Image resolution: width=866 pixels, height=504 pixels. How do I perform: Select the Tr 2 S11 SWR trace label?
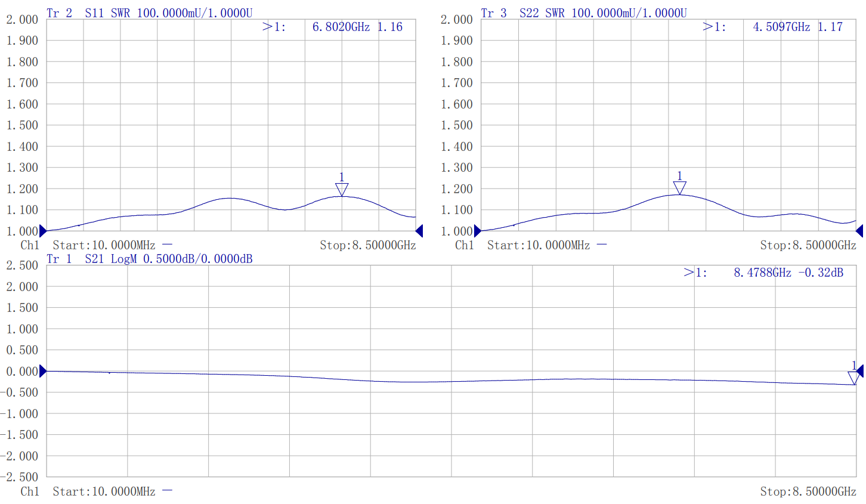coord(149,13)
